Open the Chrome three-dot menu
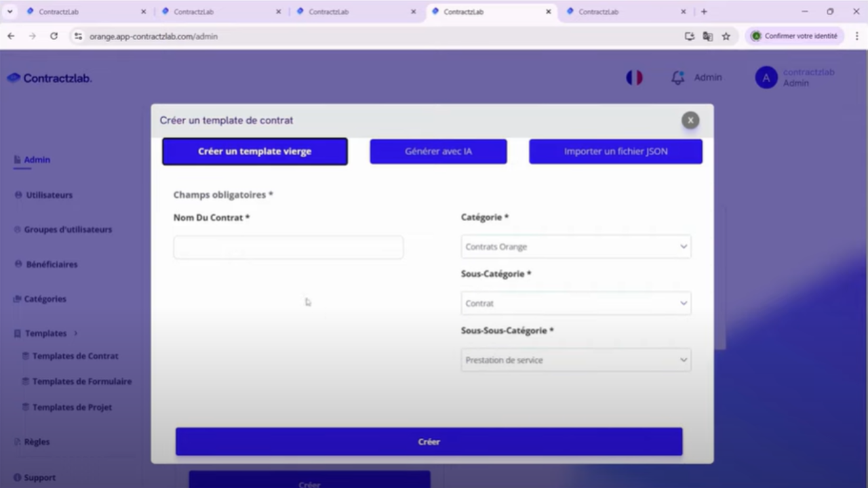 pos(856,36)
